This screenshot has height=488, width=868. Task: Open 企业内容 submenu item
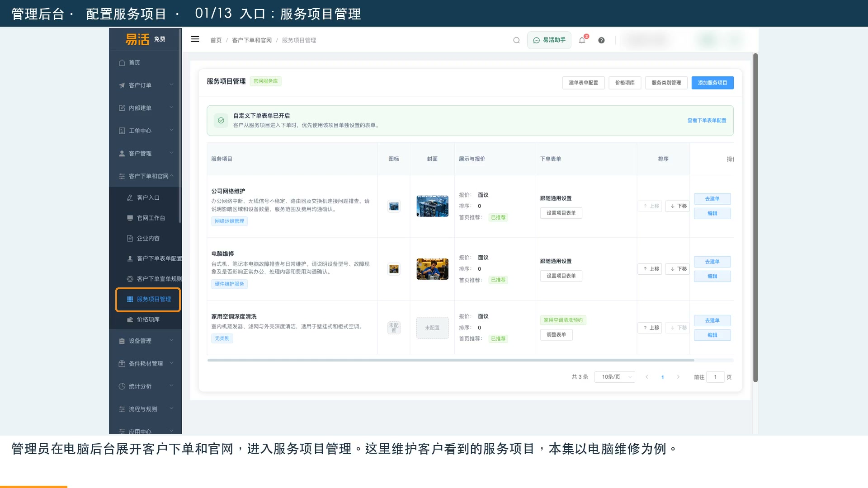tap(145, 239)
